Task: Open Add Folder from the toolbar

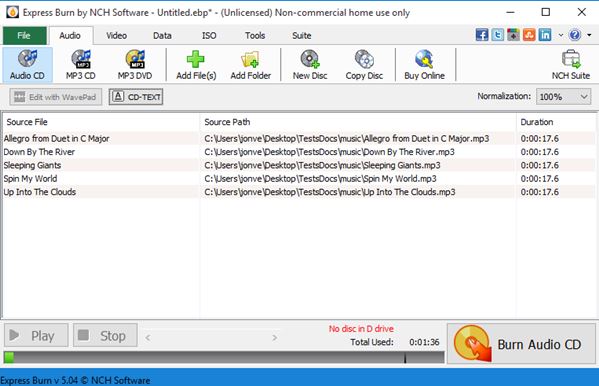Action: pyautogui.click(x=251, y=65)
